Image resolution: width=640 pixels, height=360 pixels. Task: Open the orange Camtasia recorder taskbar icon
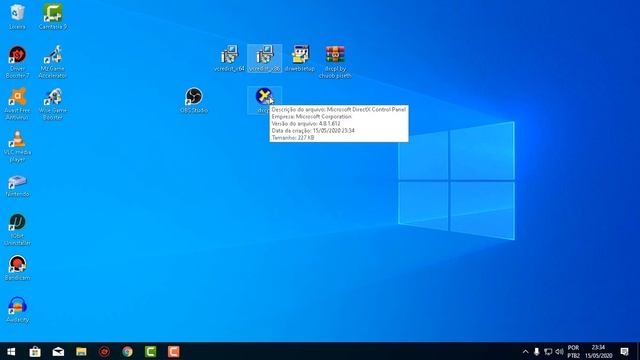pos(173,351)
